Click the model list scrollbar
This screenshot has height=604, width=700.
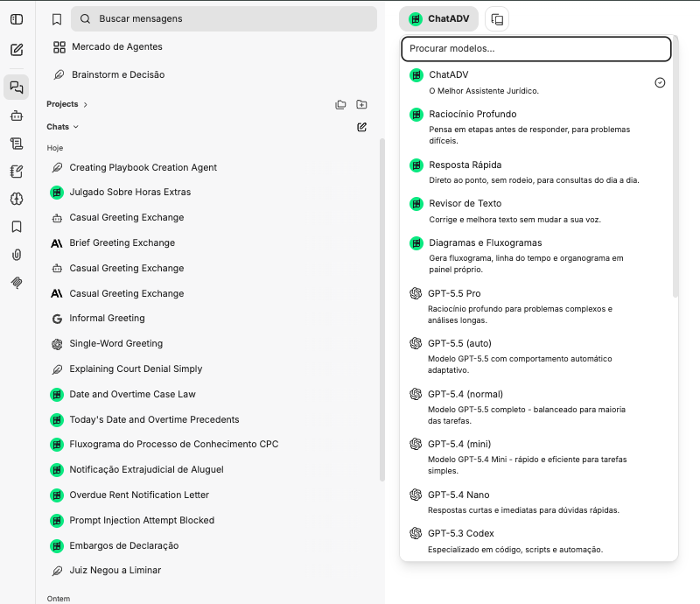675,166
